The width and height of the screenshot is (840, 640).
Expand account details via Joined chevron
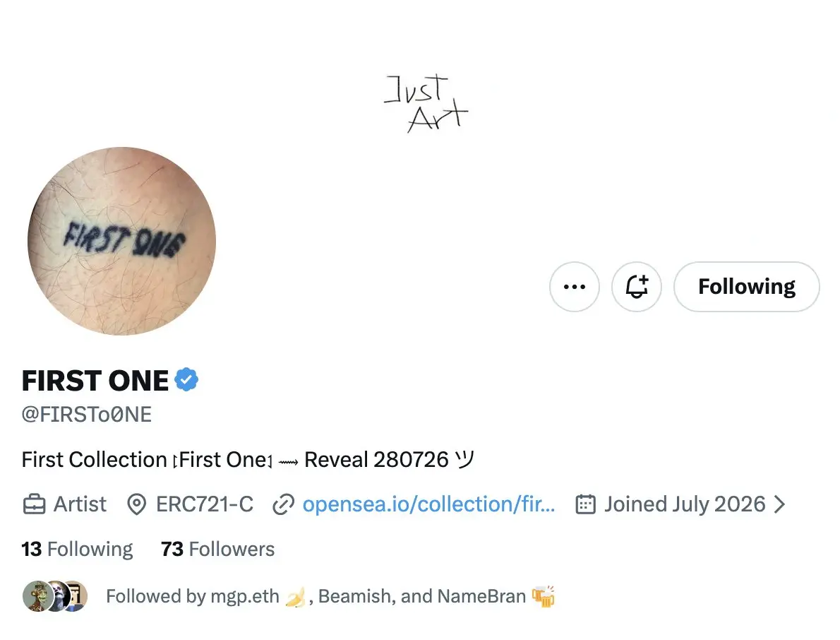point(780,504)
